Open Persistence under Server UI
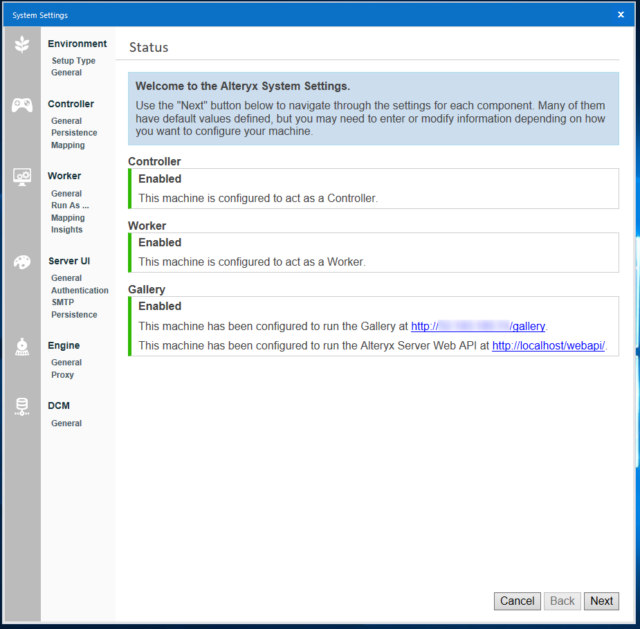 click(x=74, y=315)
